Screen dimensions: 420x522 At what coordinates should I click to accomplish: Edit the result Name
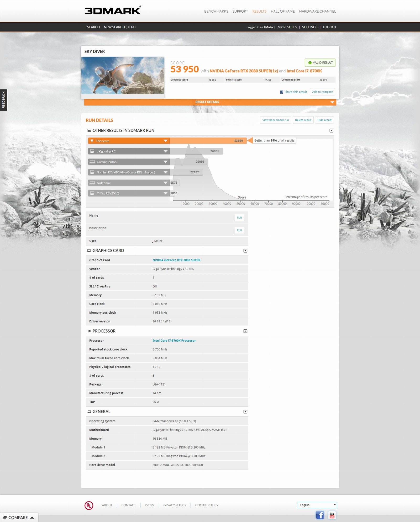tap(239, 217)
